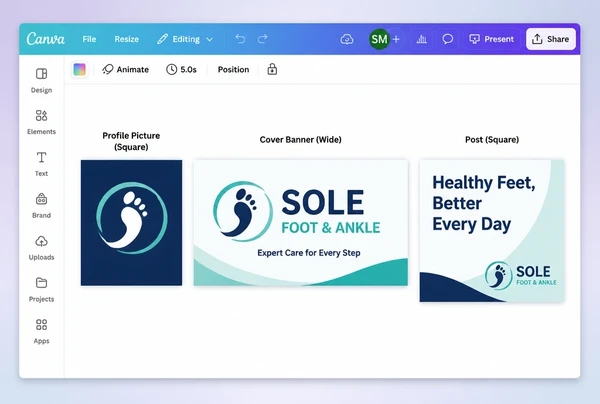
Task: Open the File menu
Action: [89, 39]
